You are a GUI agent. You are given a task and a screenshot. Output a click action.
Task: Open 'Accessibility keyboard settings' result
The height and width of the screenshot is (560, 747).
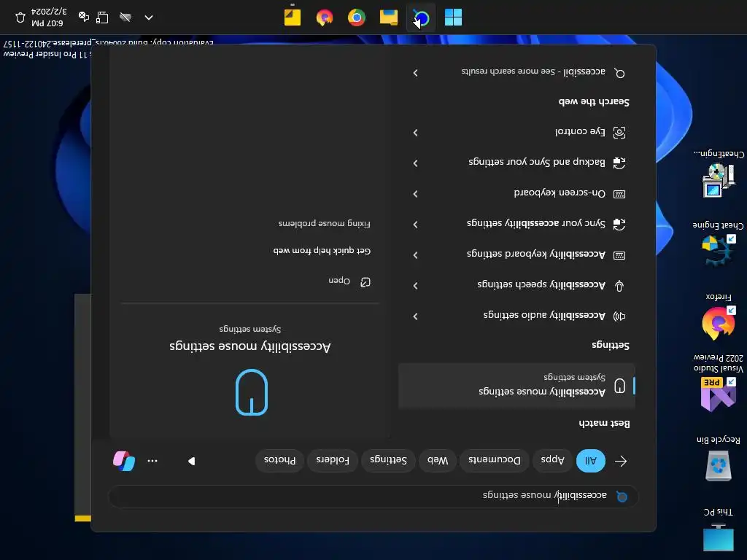tap(516, 255)
